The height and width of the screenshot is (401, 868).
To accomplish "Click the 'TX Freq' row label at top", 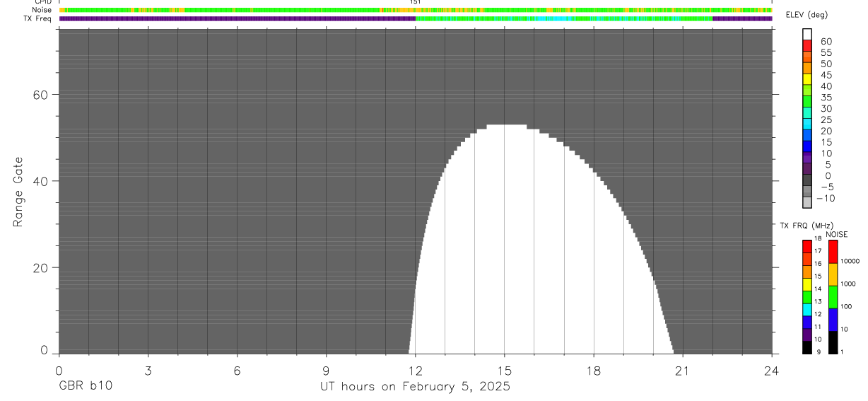I will tap(38, 18).
